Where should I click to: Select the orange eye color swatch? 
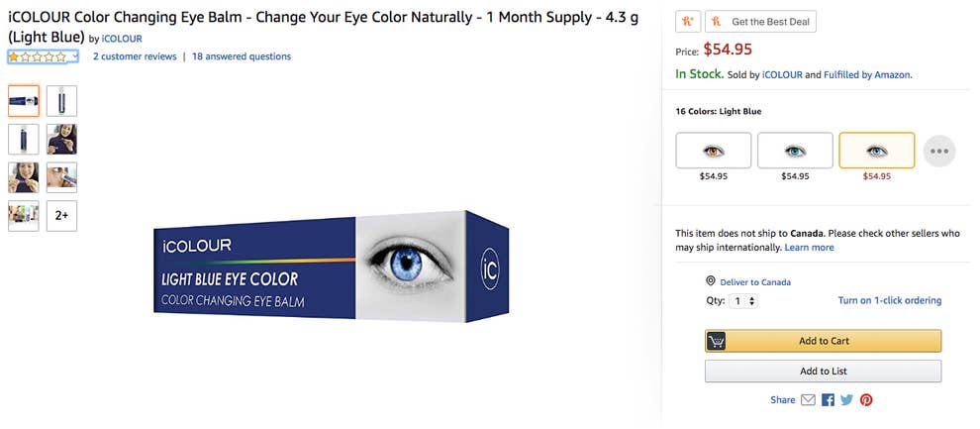coord(713,151)
